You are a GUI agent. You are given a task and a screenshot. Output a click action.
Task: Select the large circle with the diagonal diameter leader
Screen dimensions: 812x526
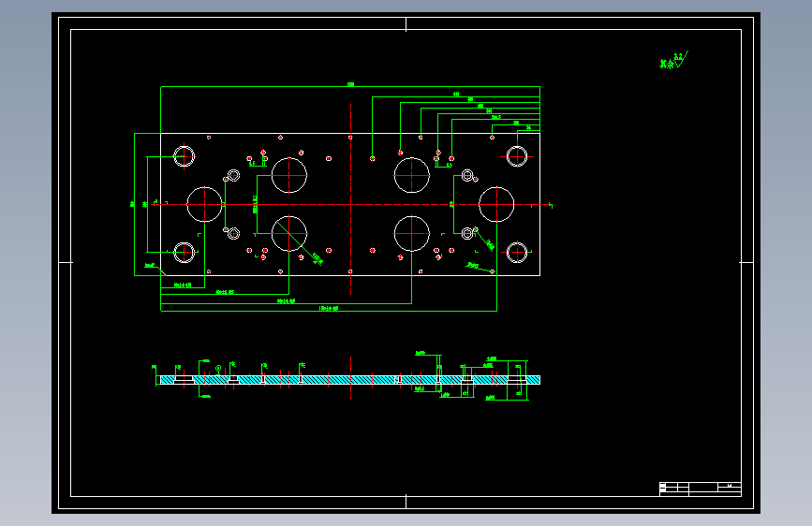click(x=289, y=234)
